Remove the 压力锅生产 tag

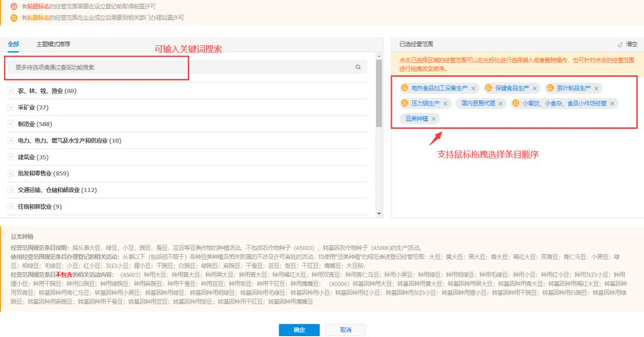pyautogui.click(x=446, y=104)
